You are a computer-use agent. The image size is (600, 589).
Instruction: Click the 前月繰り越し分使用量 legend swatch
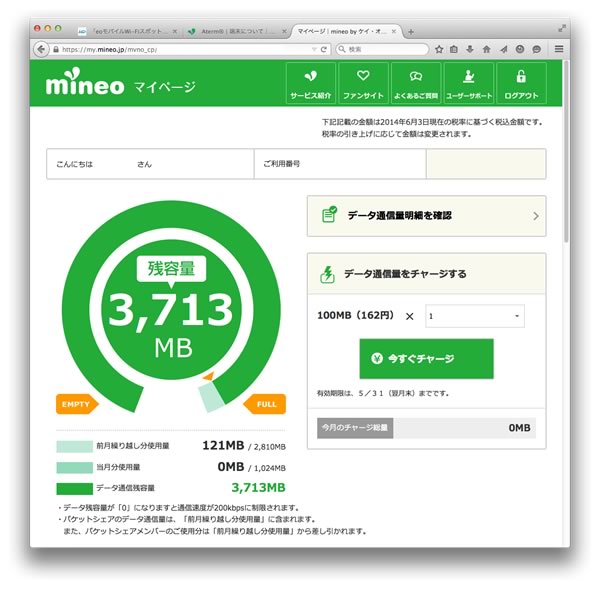[x=75, y=446]
